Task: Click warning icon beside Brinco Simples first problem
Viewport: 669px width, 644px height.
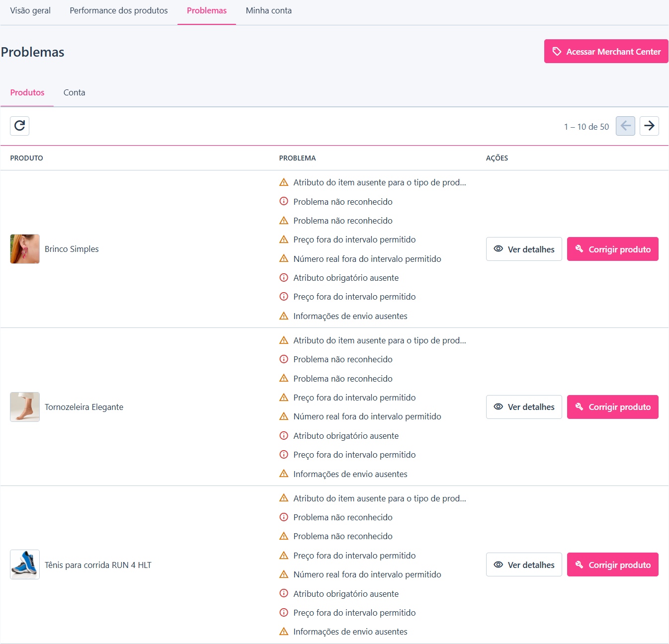Action: (x=284, y=182)
